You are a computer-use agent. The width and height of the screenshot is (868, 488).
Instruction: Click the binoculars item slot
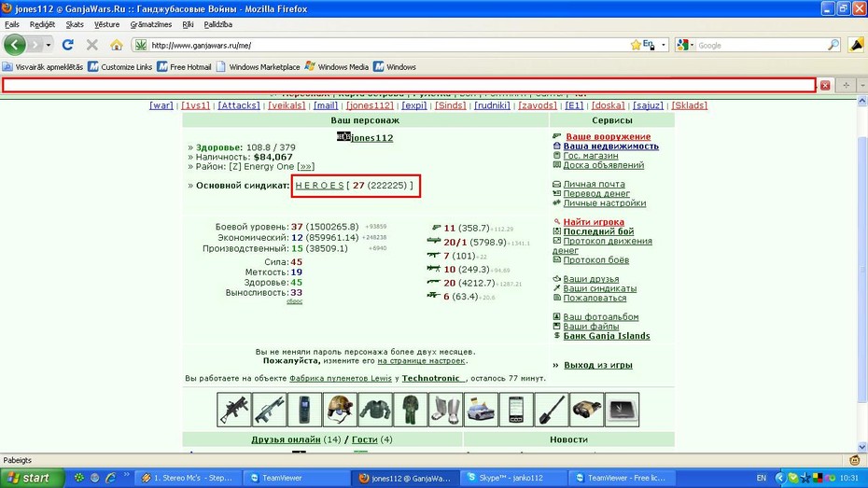click(x=587, y=410)
